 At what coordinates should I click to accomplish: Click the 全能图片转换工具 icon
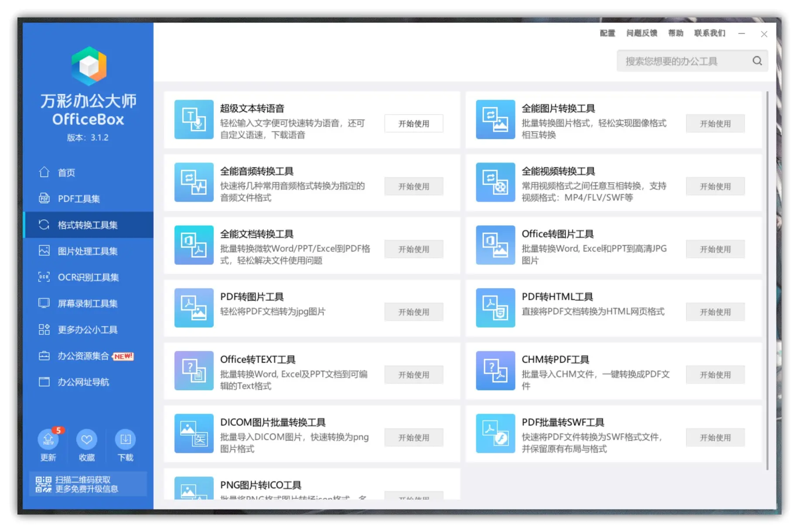(x=495, y=119)
